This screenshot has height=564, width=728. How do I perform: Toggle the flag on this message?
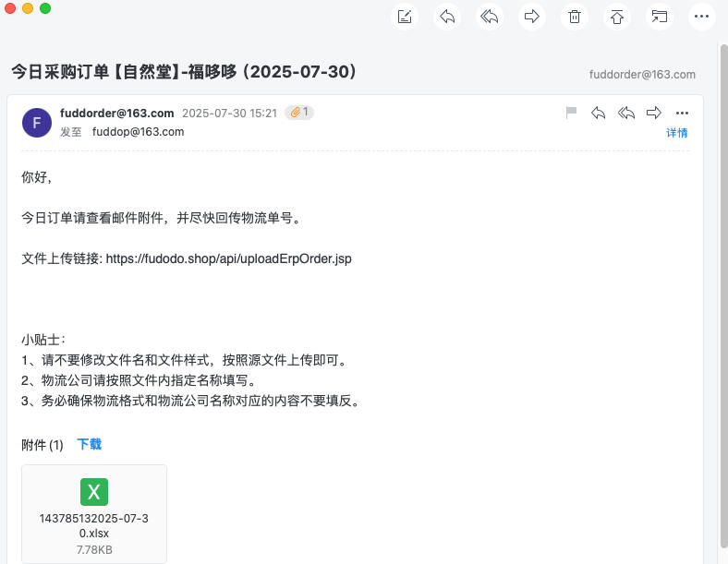click(571, 113)
